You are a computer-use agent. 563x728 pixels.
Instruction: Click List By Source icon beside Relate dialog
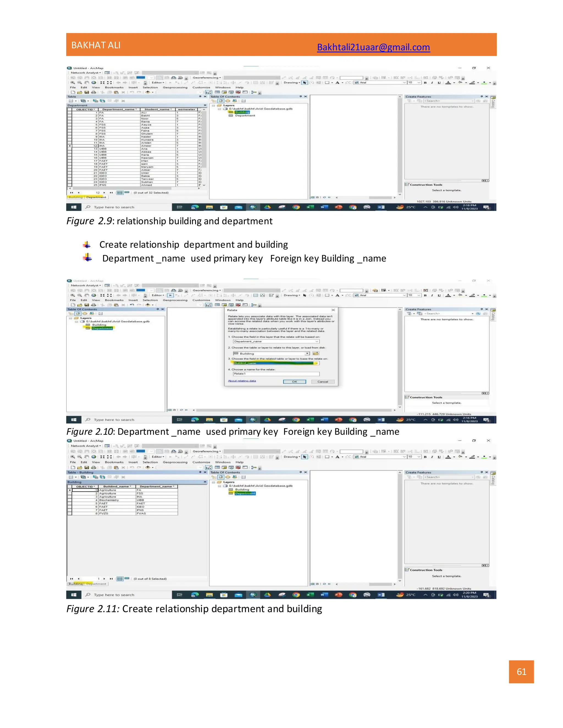pos(78,314)
